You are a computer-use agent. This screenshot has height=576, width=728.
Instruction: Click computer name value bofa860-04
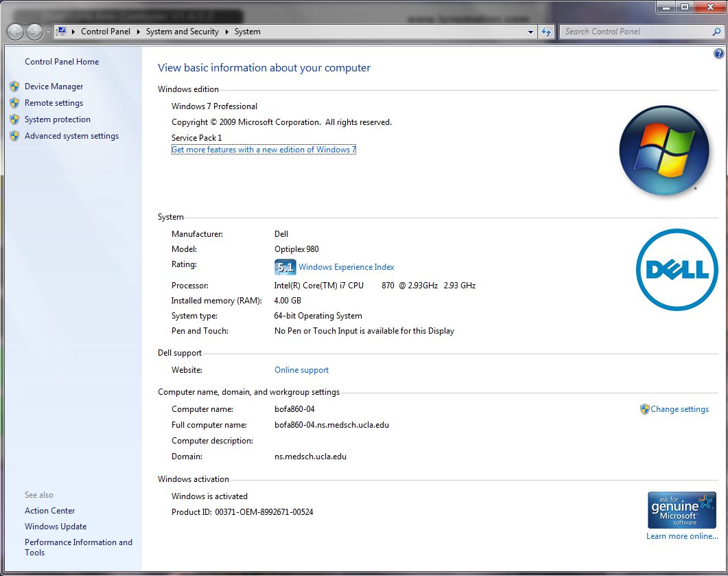[294, 408]
